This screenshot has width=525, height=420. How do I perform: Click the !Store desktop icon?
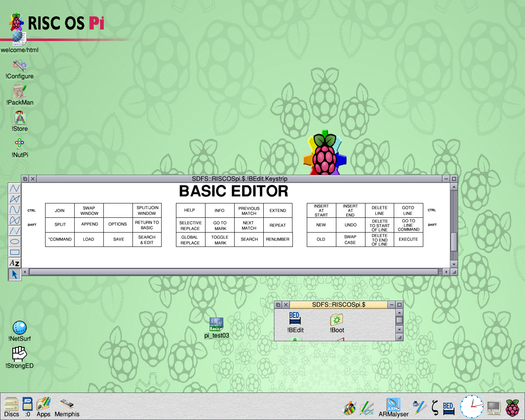(20, 121)
